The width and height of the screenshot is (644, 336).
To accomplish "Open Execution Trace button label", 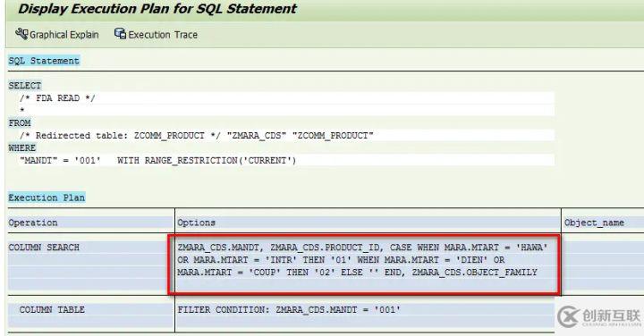I will coord(163,35).
